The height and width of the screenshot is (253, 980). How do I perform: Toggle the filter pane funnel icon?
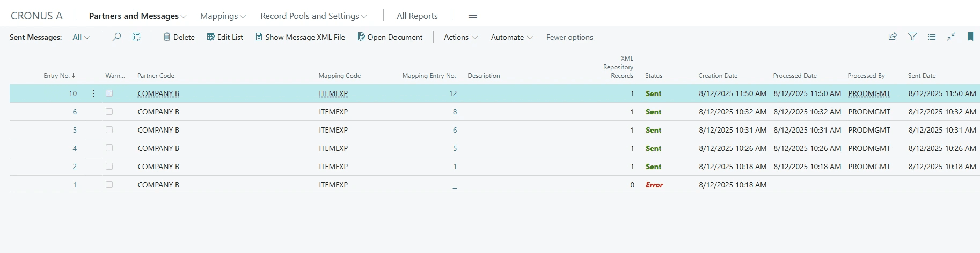coord(912,37)
